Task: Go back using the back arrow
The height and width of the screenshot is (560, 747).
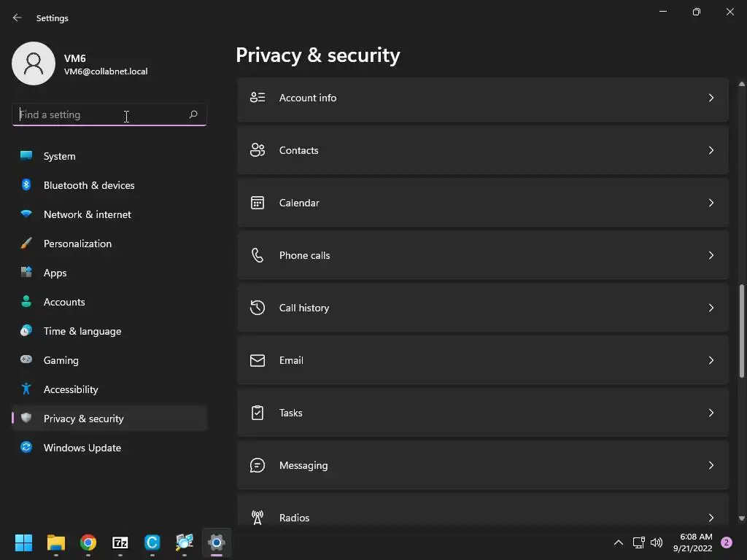Action: [x=18, y=17]
